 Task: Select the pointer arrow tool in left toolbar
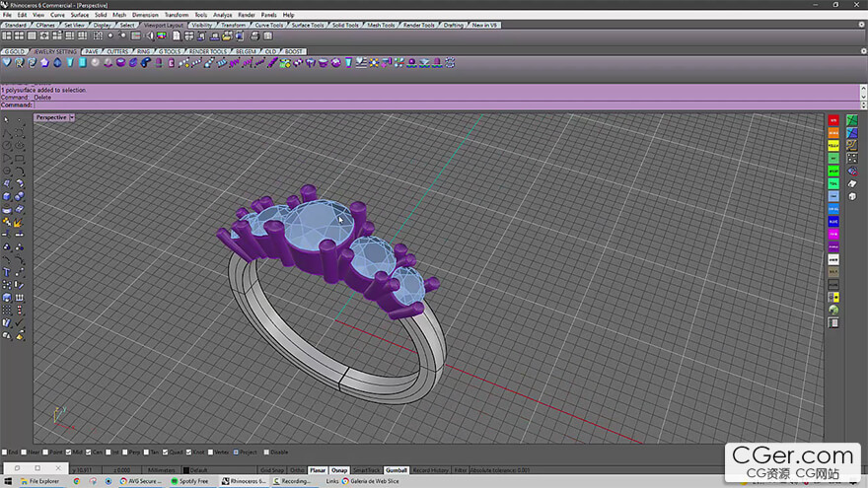[x=7, y=120]
